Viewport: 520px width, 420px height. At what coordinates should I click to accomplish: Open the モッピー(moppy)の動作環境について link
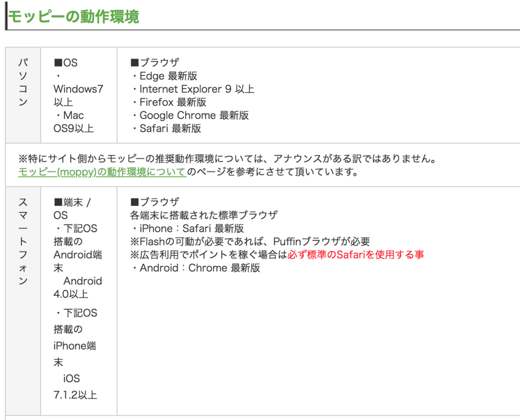(102, 172)
